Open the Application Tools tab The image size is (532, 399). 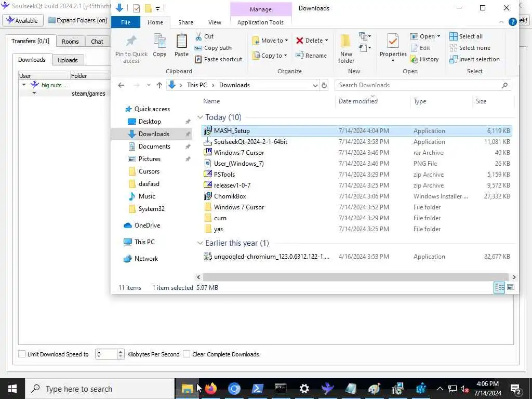[261, 22]
